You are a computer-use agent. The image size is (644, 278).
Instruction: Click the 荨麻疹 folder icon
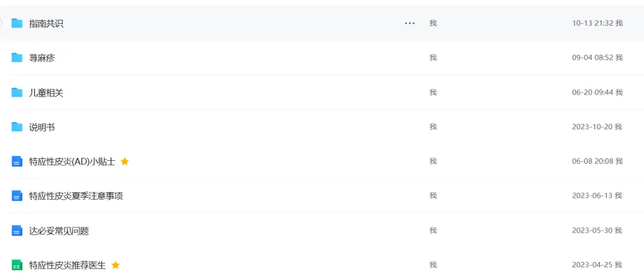pos(17,58)
